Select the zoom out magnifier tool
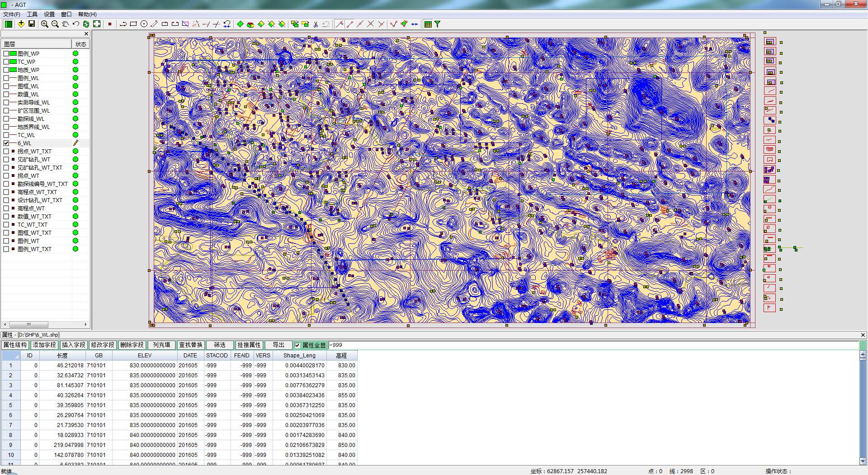Screen dimensions: 868x475 [x=55, y=24]
